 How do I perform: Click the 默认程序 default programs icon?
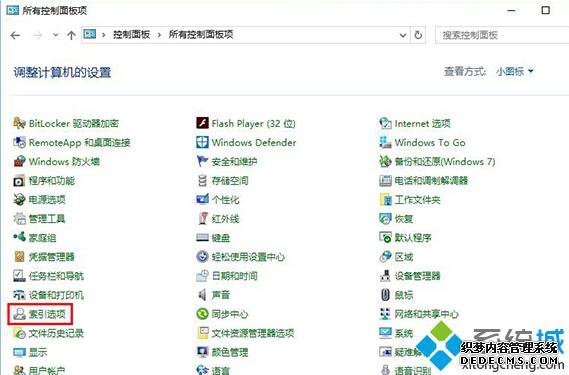click(x=385, y=237)
